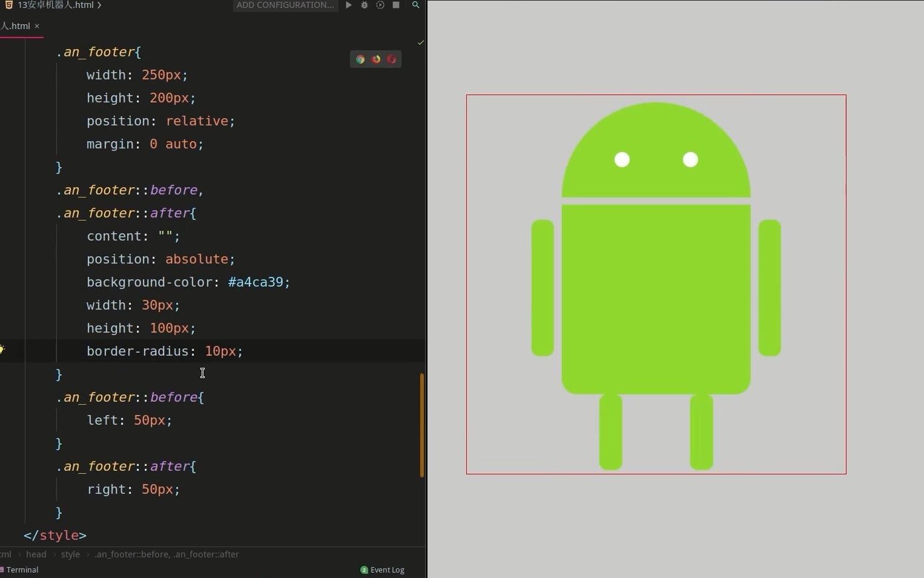Open the page in Opera browser icon
The height and width of the screenshot is (578, 924).
392,59
